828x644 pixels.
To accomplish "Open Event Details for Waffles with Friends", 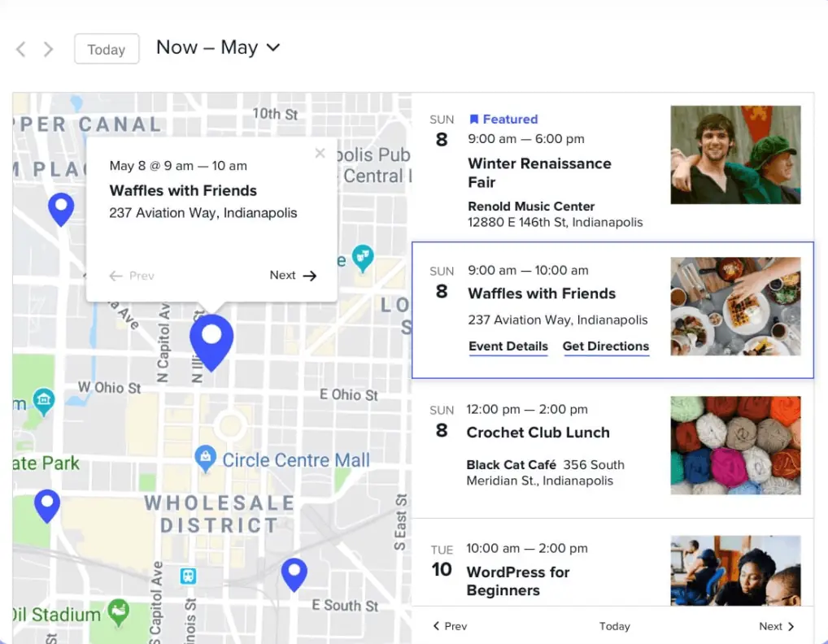I will tap(508, 346).
